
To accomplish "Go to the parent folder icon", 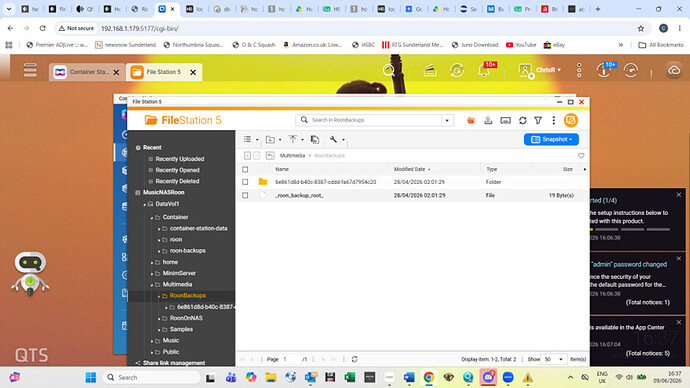I will pos(270,156).
